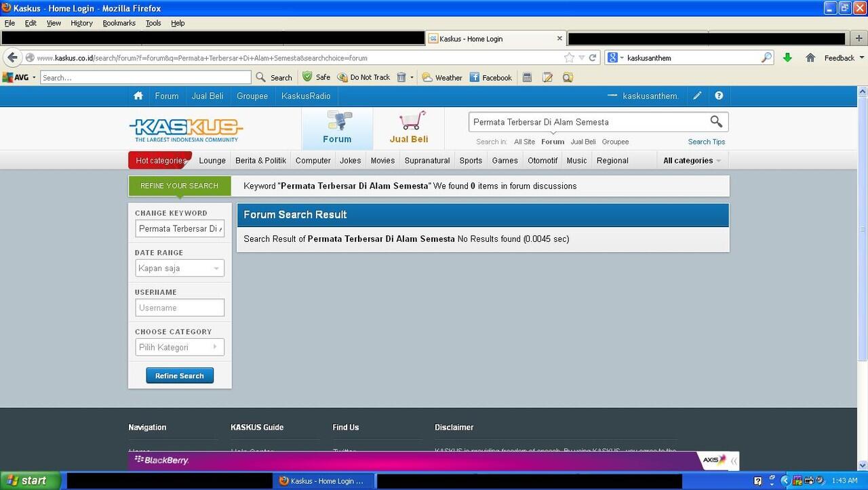This screenshot has width=868, height=490.
Task: Click the Windows start button
Action: click(x=31, y=481)
